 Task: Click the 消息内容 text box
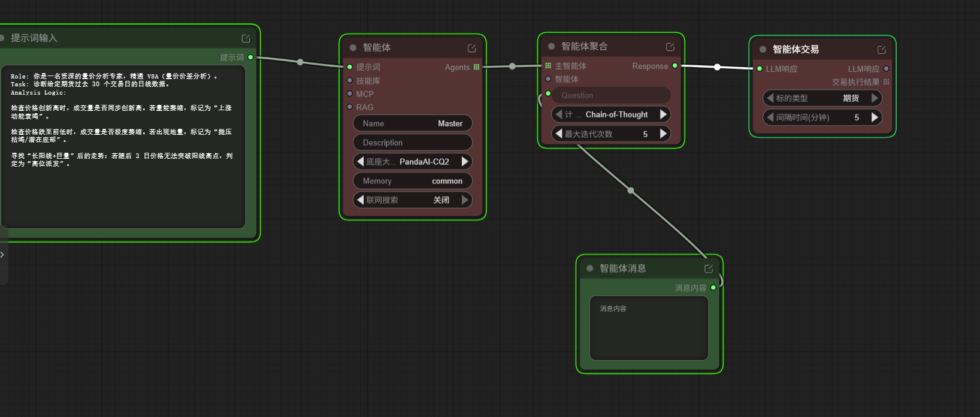pos(649,328)
